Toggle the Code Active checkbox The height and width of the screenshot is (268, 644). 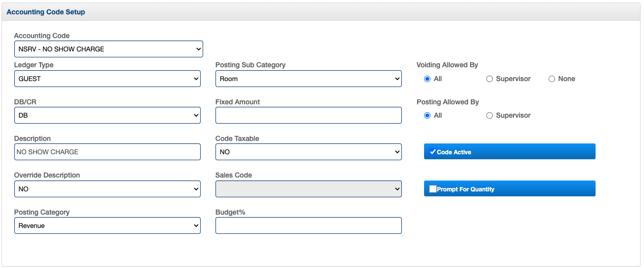(x=433, y=152)
